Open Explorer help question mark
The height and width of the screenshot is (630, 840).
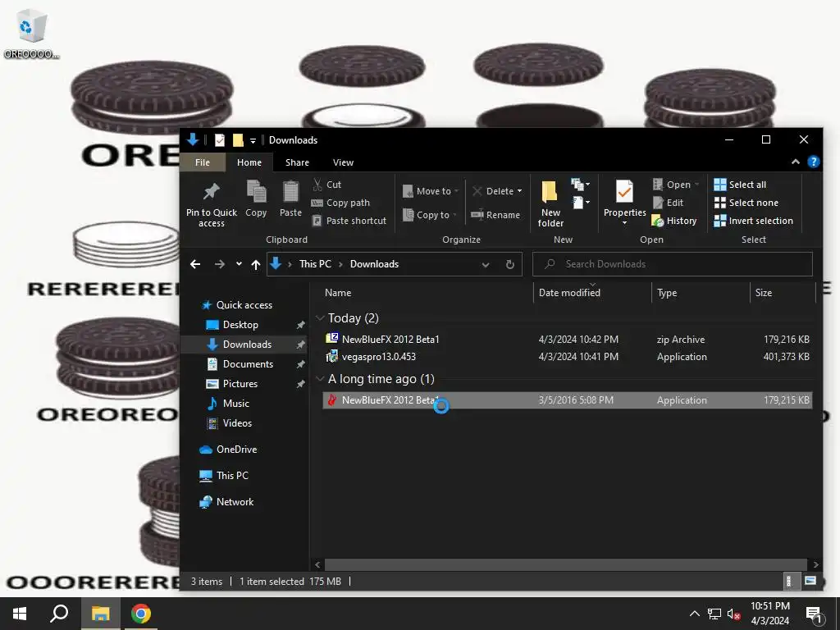813,162
